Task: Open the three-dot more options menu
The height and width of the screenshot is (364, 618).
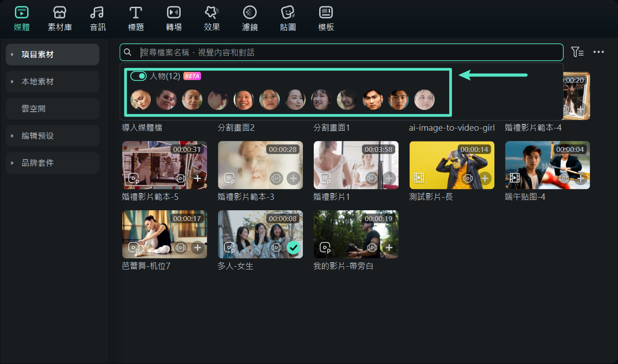Action: point(599,52)
